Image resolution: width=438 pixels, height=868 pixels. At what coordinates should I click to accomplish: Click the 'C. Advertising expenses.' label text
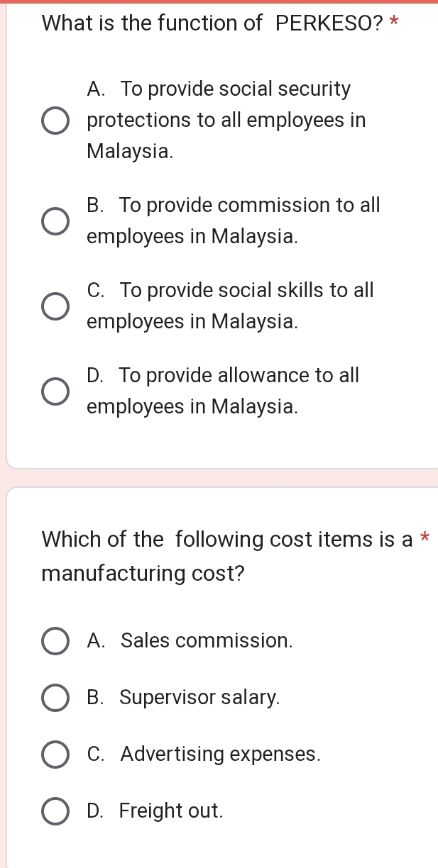tap(204, 754)
